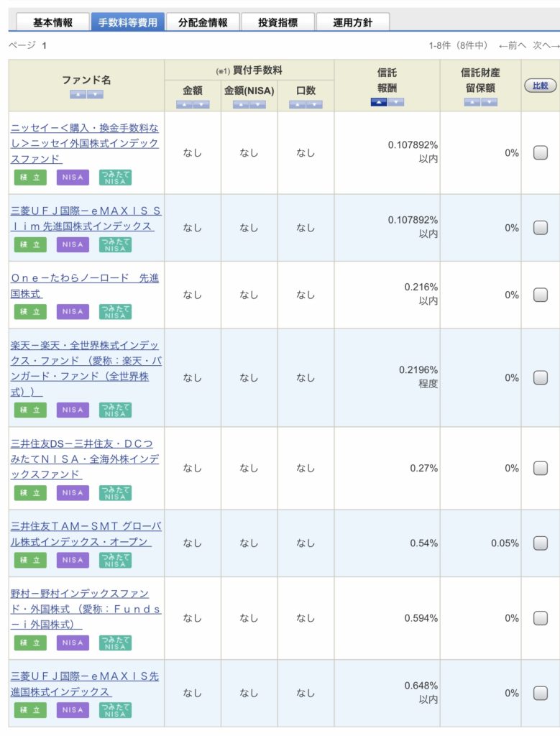
Task: Click NISA badge for eMAXIS Slim fund
Action: [73, 244]
